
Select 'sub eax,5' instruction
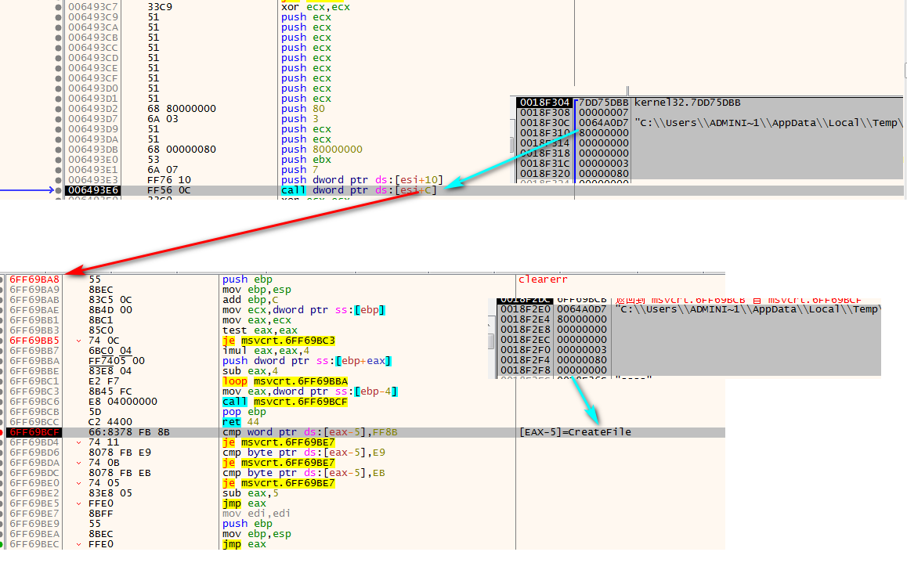click(250, 493)
